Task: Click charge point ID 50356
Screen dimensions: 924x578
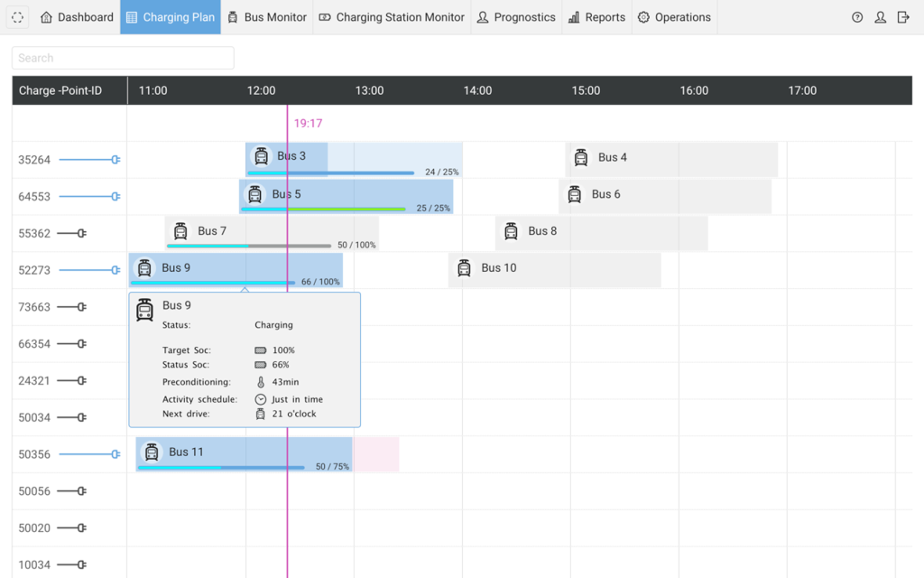Action: 34,454
